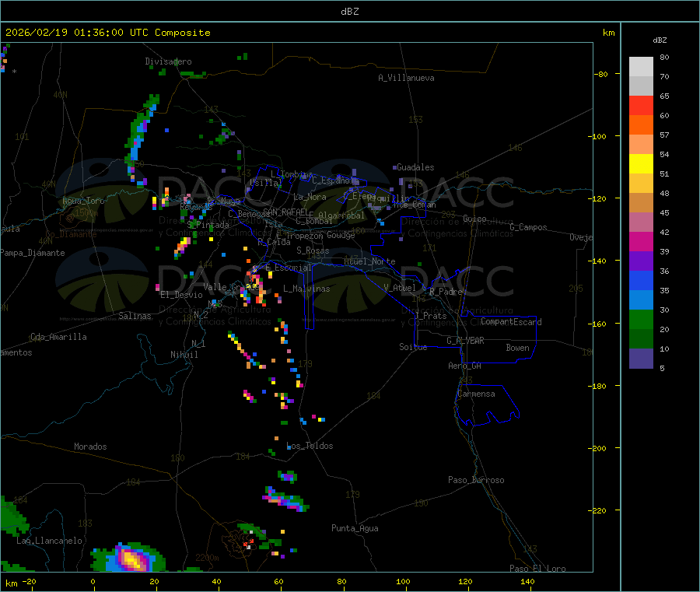
Task: Click the Morados location label
Action: [x=90, y=447]
